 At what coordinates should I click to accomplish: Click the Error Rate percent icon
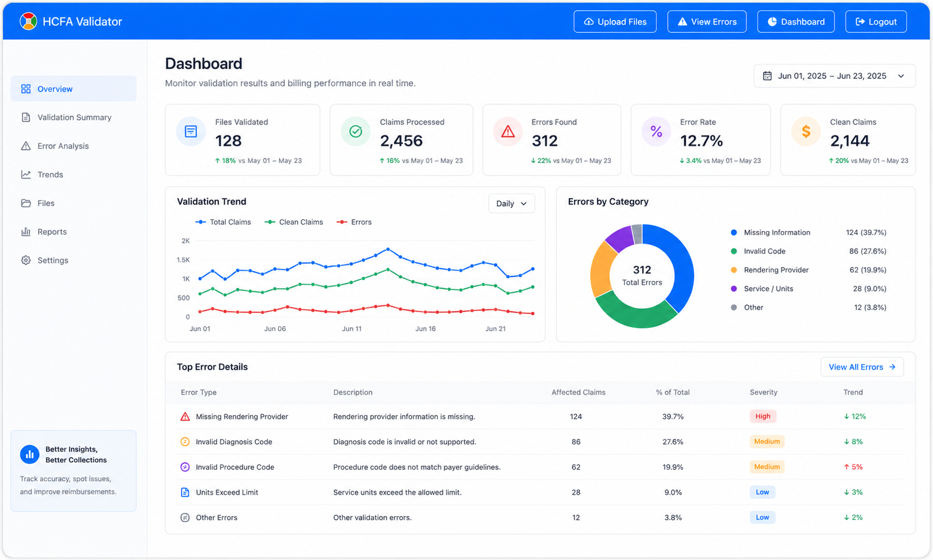click(656, 131)
